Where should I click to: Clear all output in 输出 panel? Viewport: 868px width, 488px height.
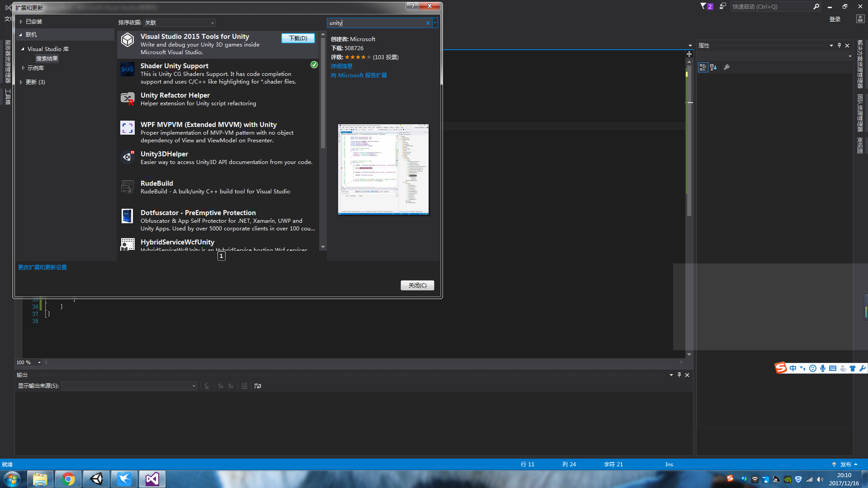pyautogui.click(x=245, y=386)
